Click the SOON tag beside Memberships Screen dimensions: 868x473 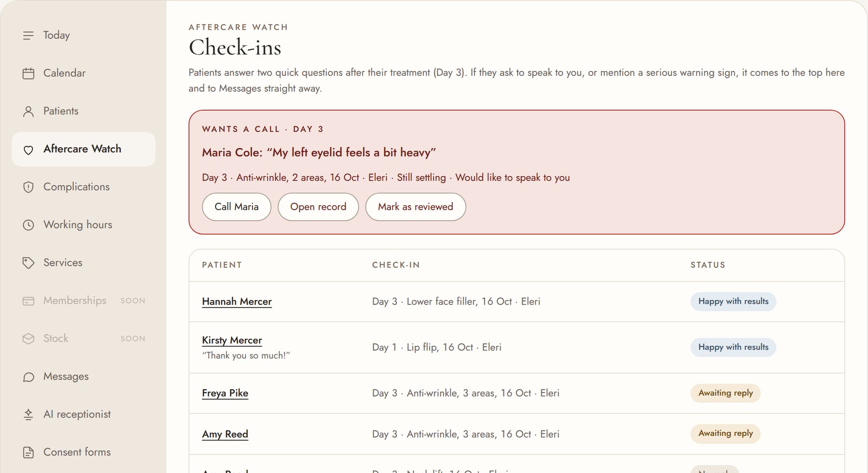133,301
